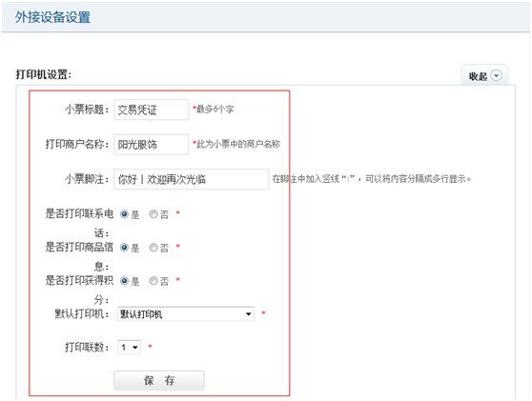
Task: Focus the 小票标题 input field
Action: tap(152, 110)
